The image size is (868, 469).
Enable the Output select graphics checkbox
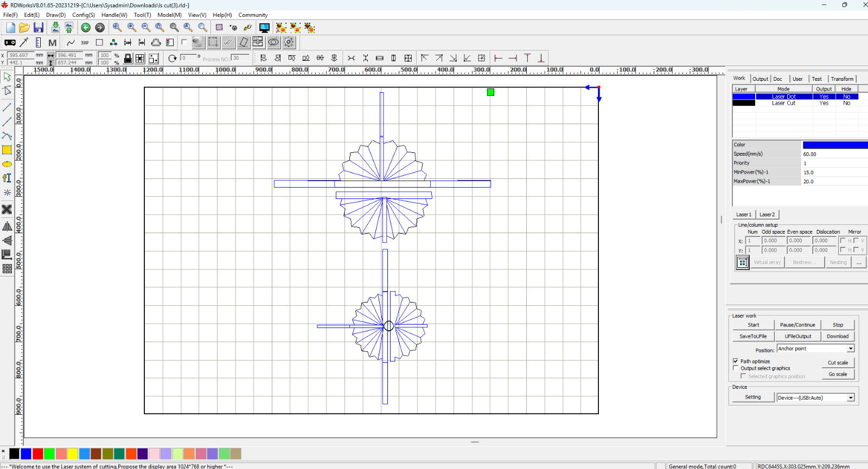tap(736, 368)
